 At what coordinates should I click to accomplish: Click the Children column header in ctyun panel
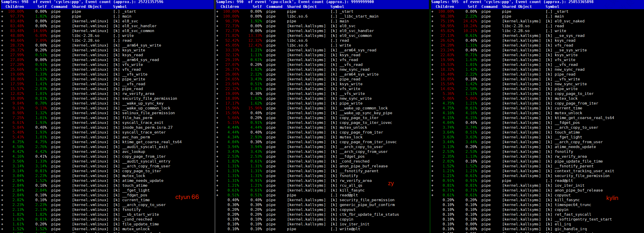[15, 6]
